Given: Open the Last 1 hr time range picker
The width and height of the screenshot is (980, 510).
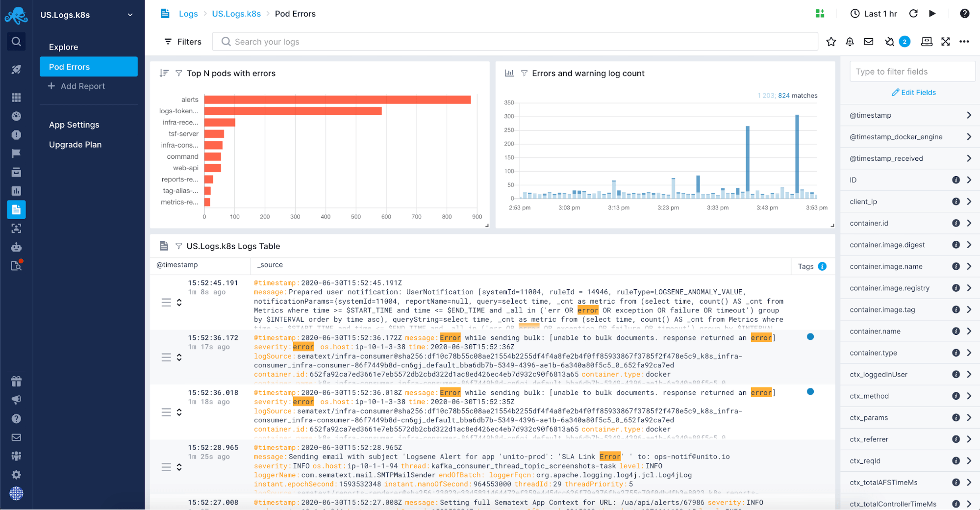Looking at the screenshot, I should coord(874,13).
